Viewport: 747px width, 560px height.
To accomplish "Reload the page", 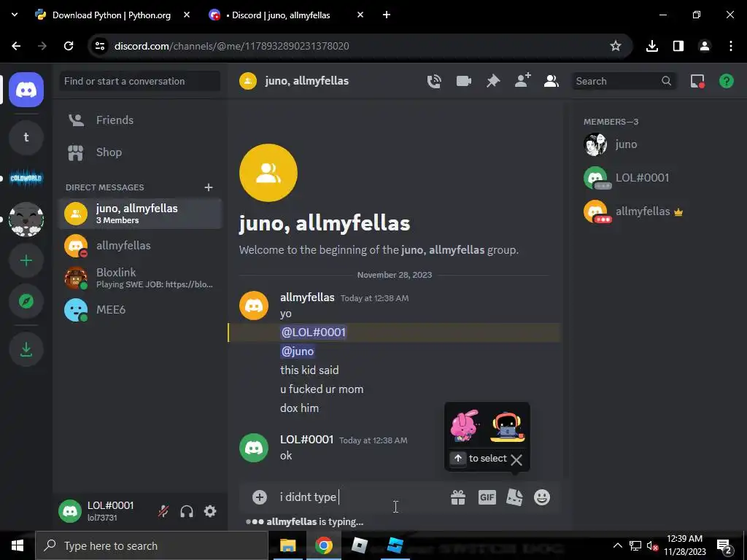I will (69, 46).
